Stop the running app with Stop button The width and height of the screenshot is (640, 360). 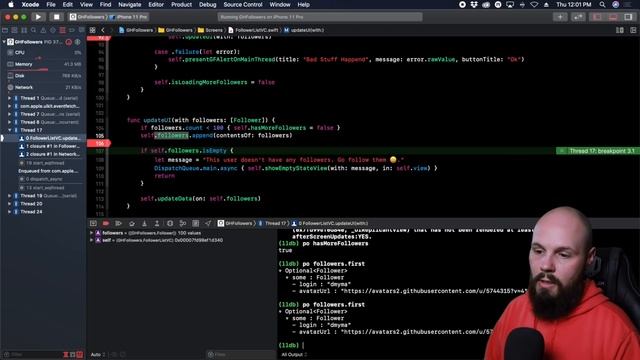pyautogui.click(x=56, y=17)
